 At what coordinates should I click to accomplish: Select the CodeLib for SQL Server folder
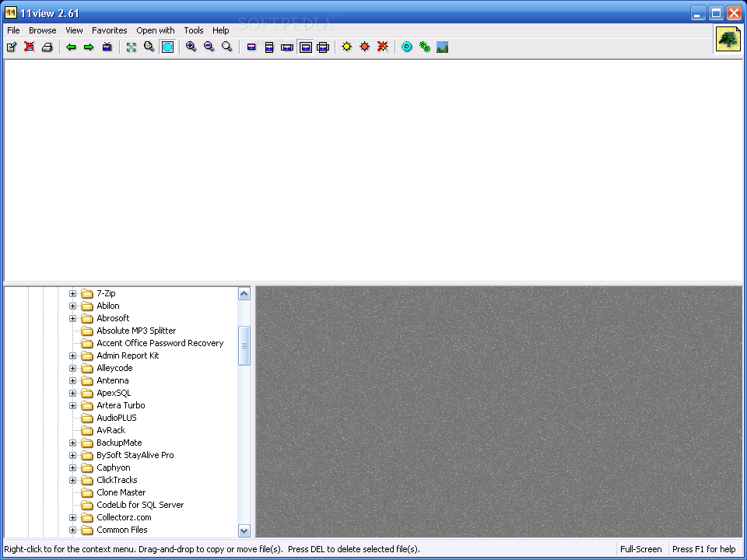pos(140,505)
